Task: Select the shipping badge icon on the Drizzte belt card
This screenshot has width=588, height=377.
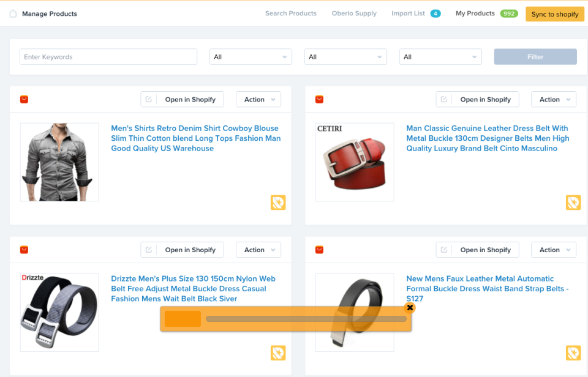Action: [278, 353]
